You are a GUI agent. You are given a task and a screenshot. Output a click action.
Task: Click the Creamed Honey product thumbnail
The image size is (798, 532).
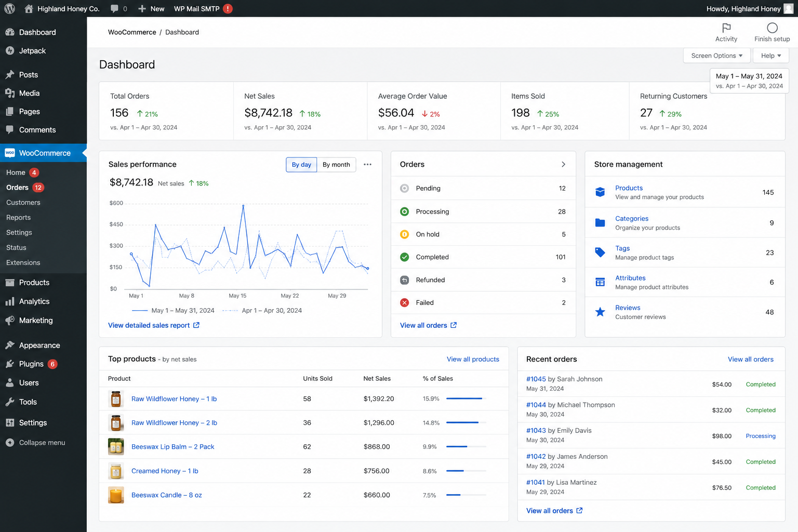(x=116, y=471)
